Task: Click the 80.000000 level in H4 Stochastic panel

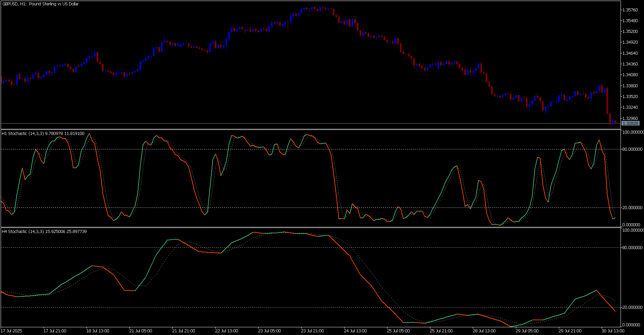Action: coord(632,248)
